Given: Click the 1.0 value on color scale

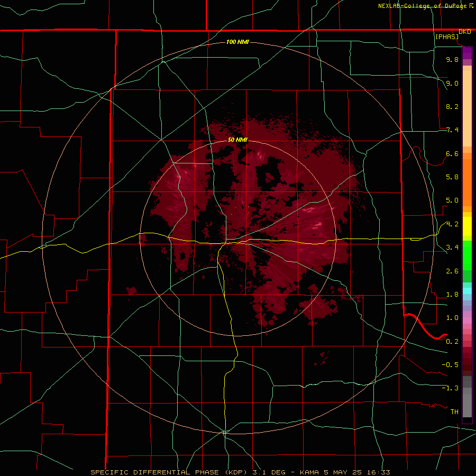Looking at the screenshot, I should [x=452, y=318].
